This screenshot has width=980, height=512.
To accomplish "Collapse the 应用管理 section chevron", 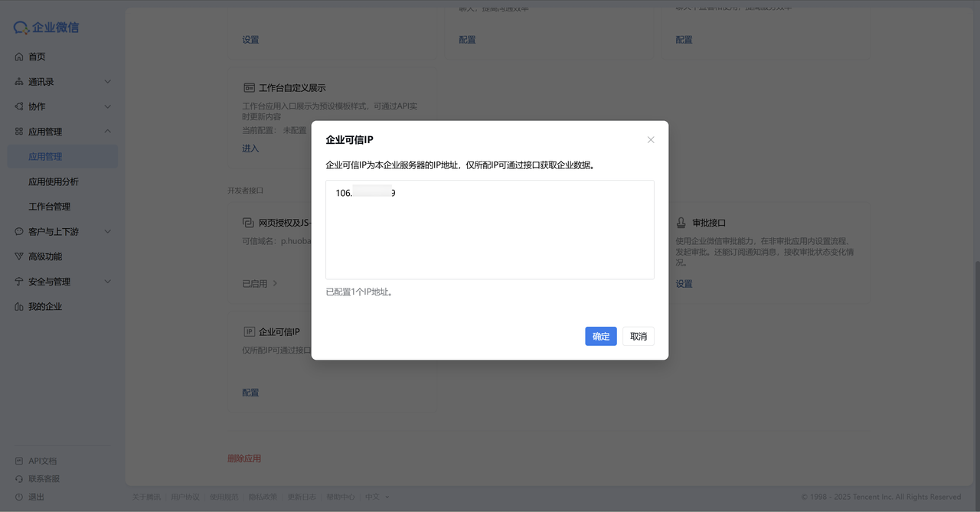I will (x=107, y=132).
